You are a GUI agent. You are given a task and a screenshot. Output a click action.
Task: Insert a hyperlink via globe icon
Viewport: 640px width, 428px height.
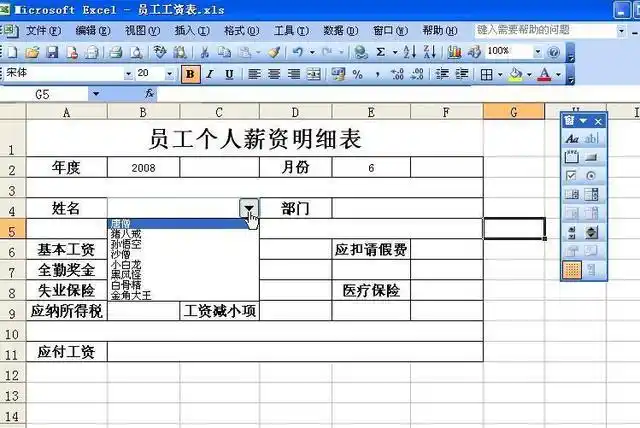coord(361,52)
